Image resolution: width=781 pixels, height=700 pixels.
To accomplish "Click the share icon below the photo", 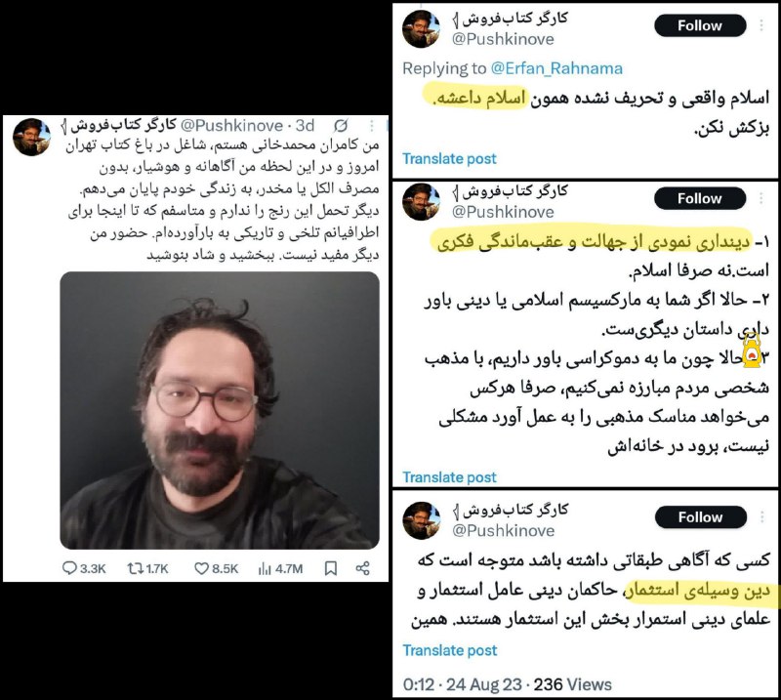I will pos(362,568).
